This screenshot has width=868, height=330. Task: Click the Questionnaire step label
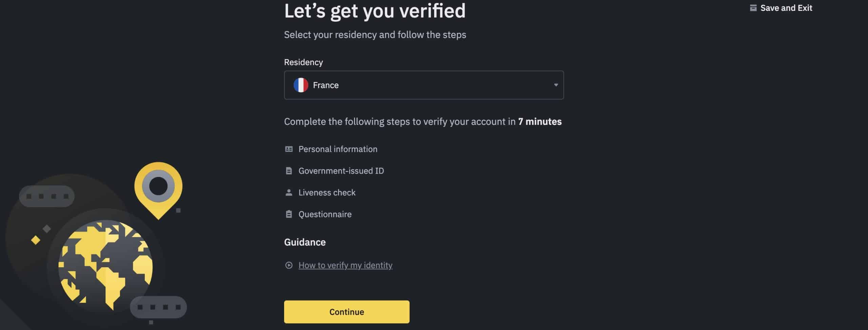tap(325, 214)
